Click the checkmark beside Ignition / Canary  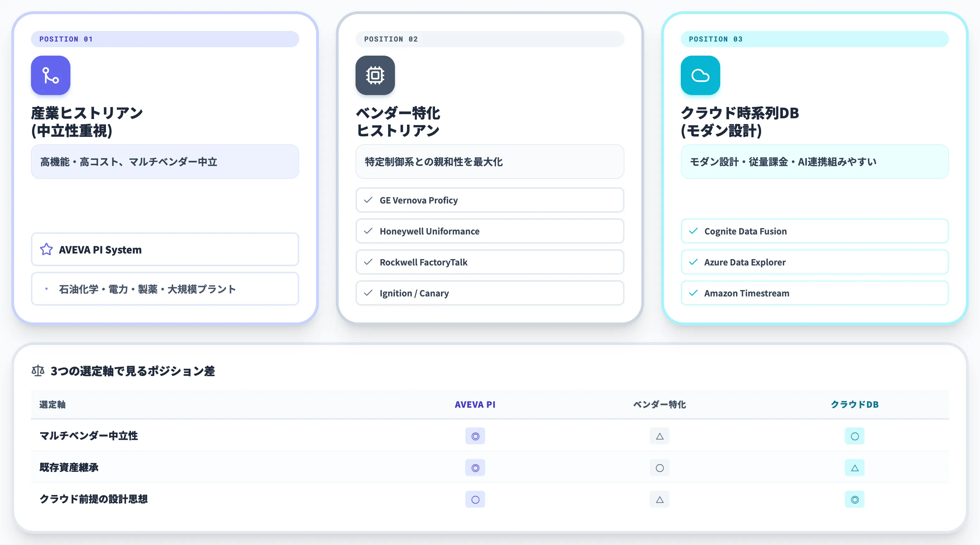click(368, 293)
